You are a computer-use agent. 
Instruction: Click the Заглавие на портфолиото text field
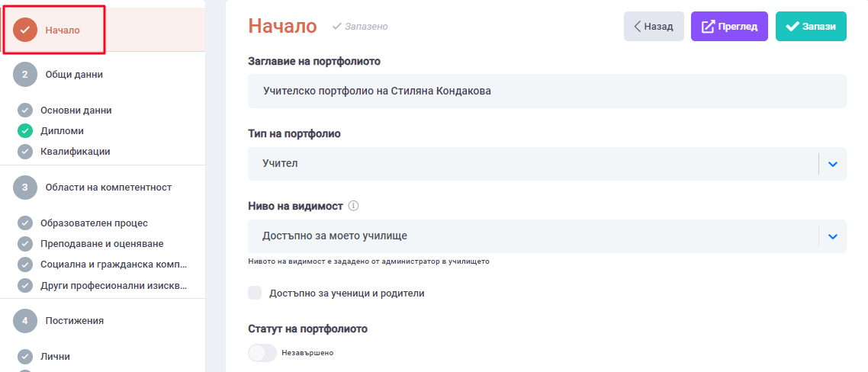(547, 91)
